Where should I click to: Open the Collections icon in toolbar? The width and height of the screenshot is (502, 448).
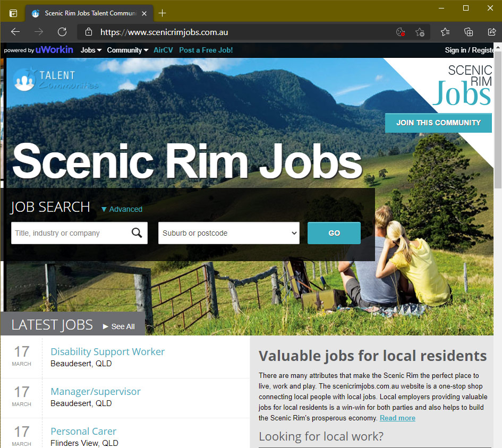(469, 32)
